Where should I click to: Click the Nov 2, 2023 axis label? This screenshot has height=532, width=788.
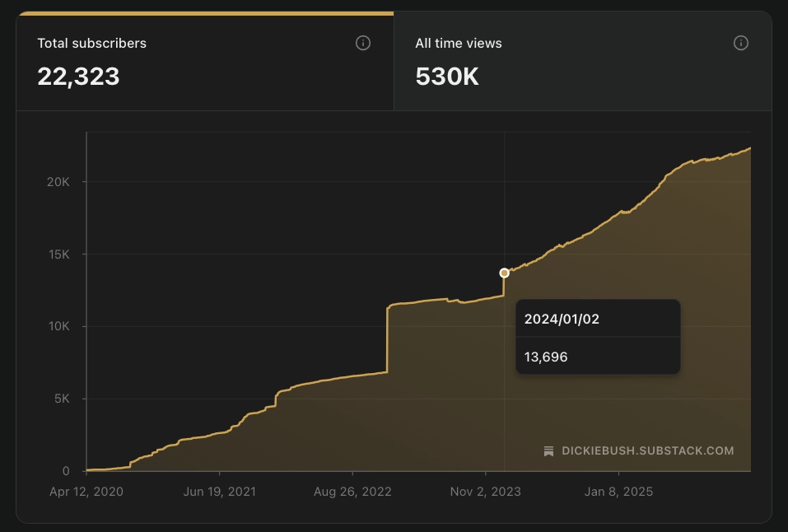click(486, 492)
